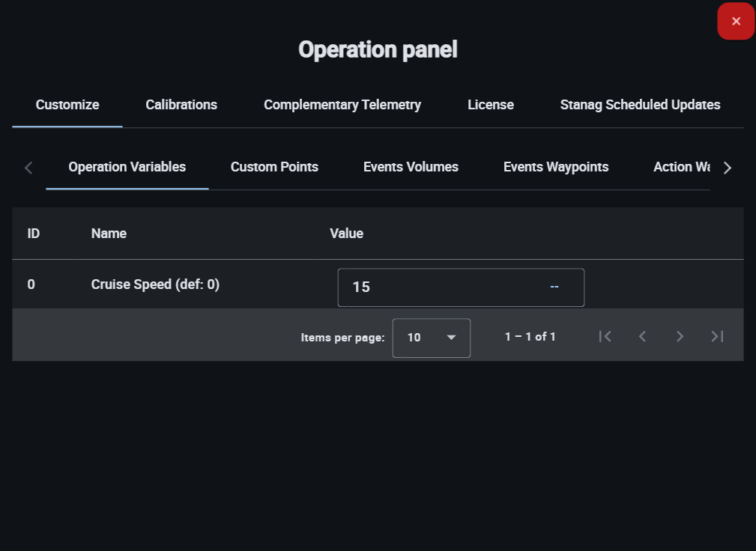756x551 pixels.
Task: Click the Cruise Speed (def: 0) row name
Action: click(155, 284)
